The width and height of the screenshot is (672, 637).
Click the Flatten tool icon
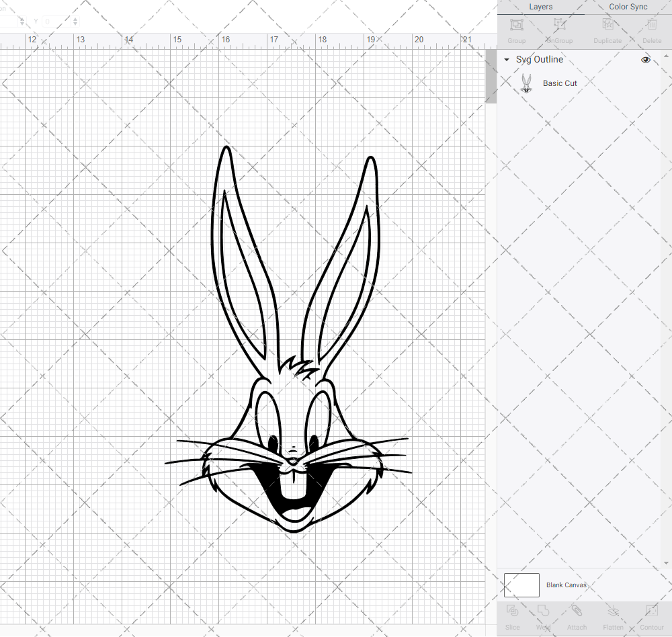tap(613, 610)
